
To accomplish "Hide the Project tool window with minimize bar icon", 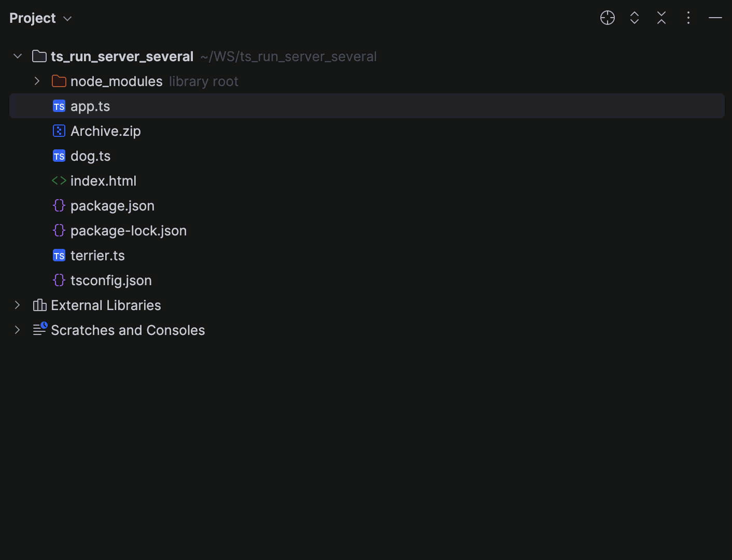I will [x=715, y=18].
